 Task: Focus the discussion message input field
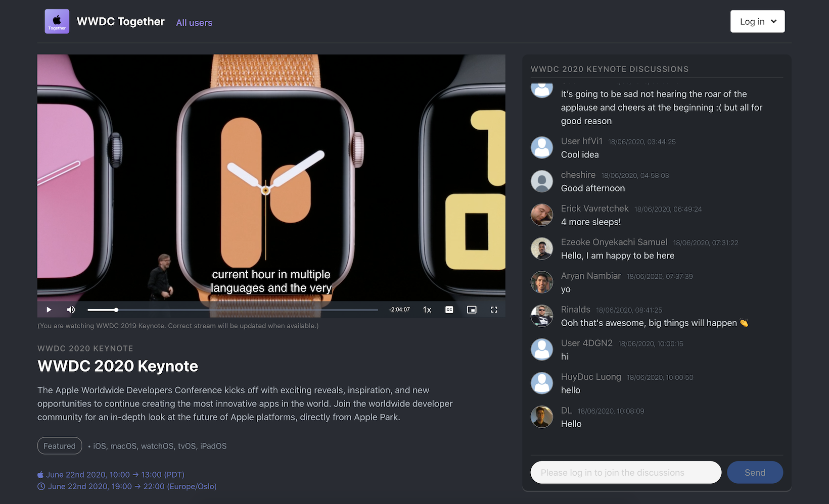coord(626,473)
